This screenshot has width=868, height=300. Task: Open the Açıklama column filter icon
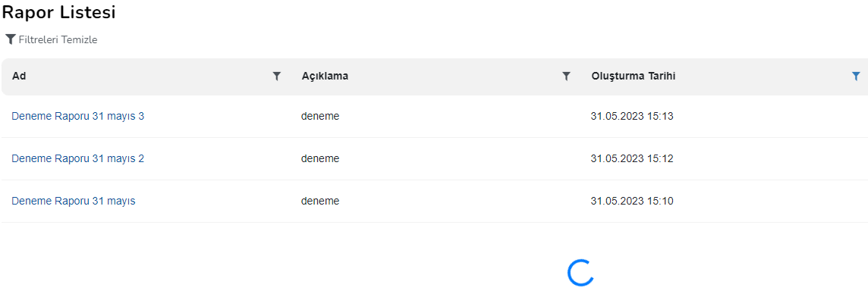tap(566, 77)
